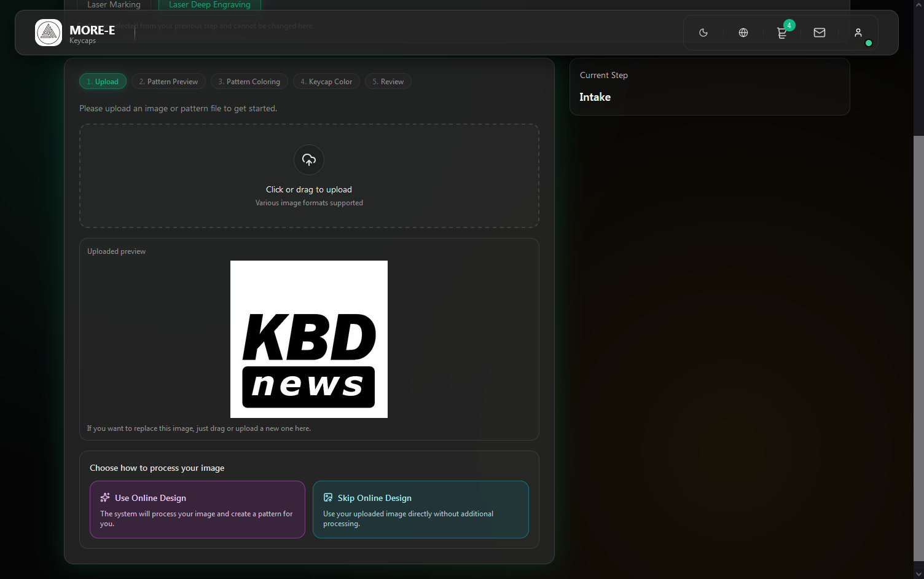The image size is (924, 579).
Task: Click the 'Uploaded preview' label
Action: click(116, 251)
